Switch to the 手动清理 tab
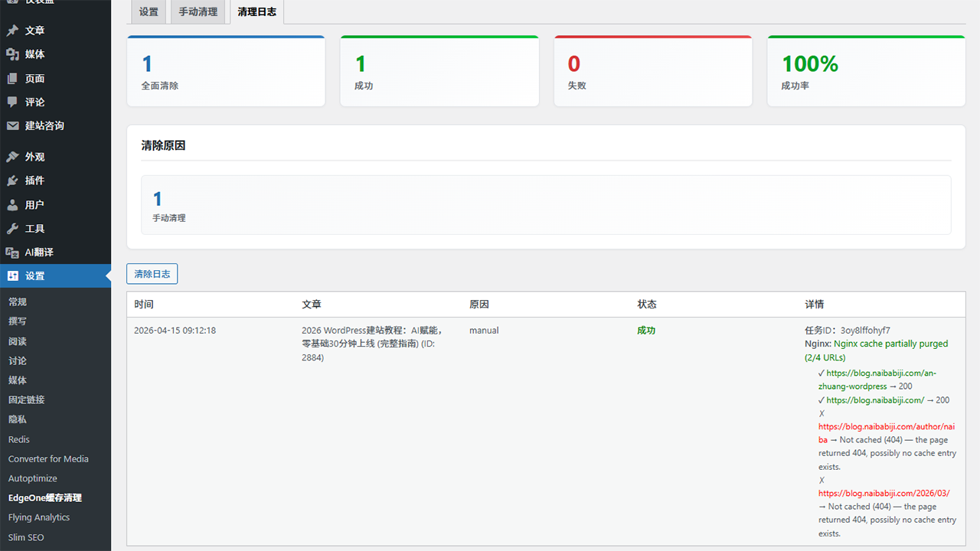980x551 pixels. tap(198, 12)
